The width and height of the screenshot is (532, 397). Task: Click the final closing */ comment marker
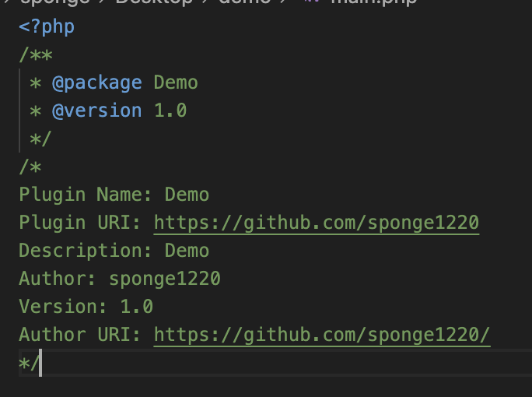coord(29,363)
